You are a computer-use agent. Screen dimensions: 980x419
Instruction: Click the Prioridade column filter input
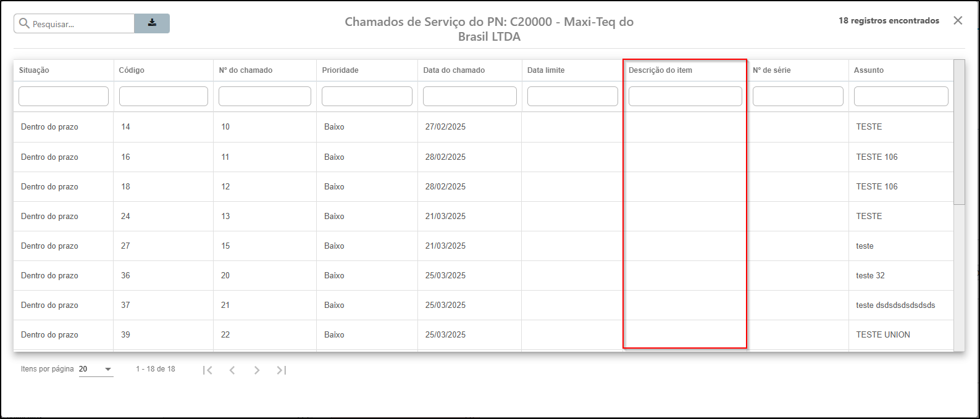(x=367, y=96)
